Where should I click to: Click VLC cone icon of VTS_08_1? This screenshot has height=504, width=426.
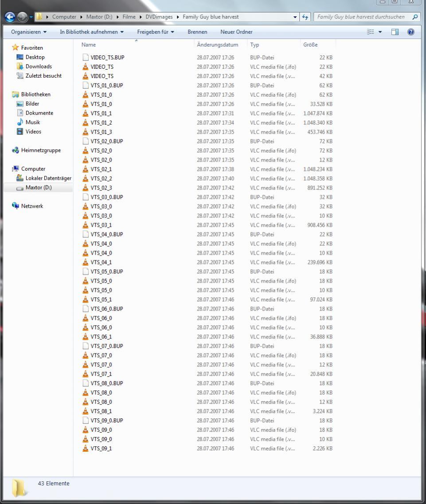(x=85, y=411)
